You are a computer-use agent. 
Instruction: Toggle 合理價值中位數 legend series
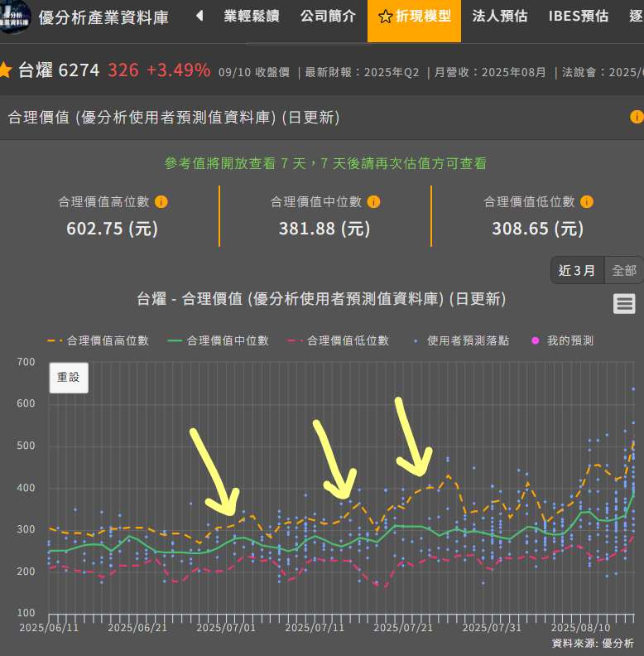218,340
